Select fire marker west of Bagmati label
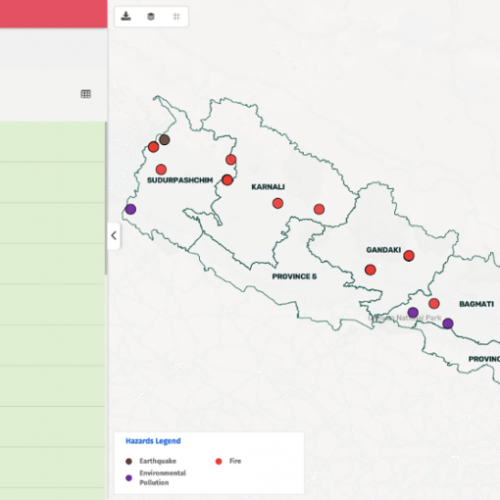Viewport: 500px width, 500px height. (x=434, y=303)
